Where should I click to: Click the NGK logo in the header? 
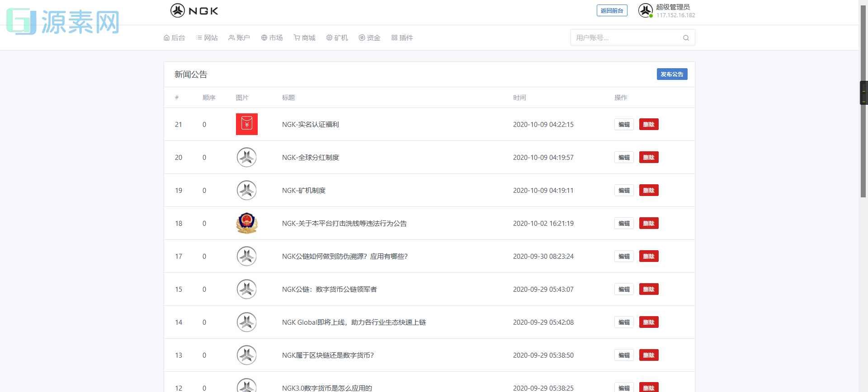click(194, 10)
